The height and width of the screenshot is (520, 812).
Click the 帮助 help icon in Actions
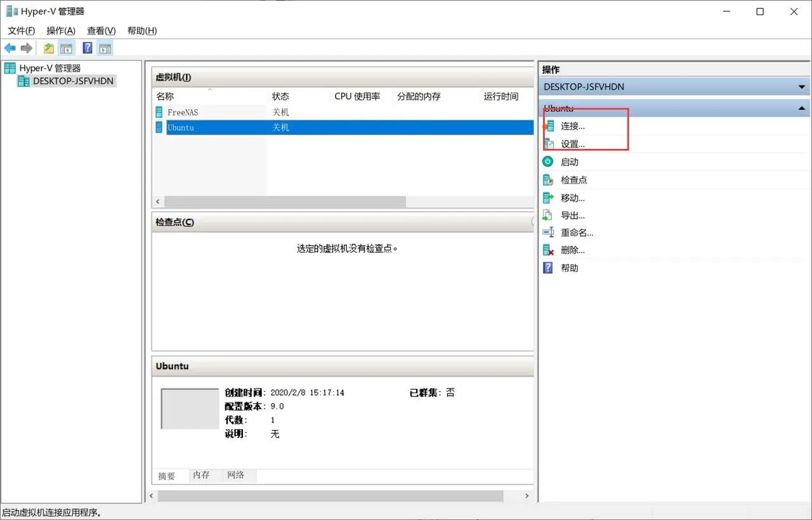point(549,268)
